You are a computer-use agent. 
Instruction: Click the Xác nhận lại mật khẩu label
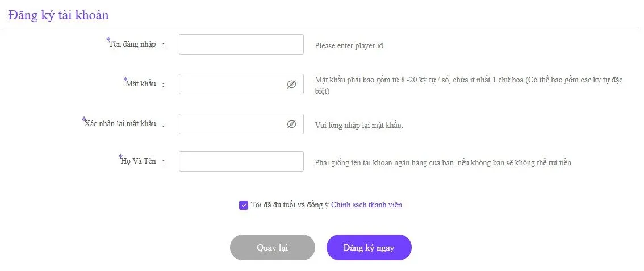pos(120,124)
